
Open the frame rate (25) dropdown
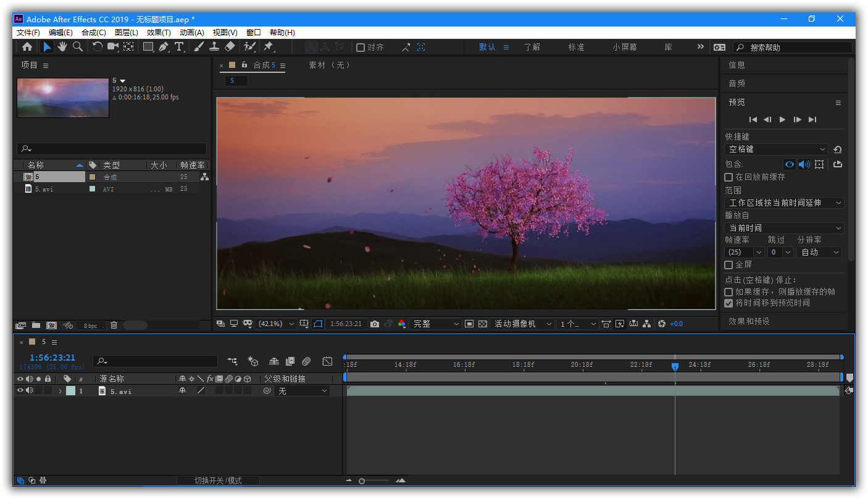pos(745,252)
